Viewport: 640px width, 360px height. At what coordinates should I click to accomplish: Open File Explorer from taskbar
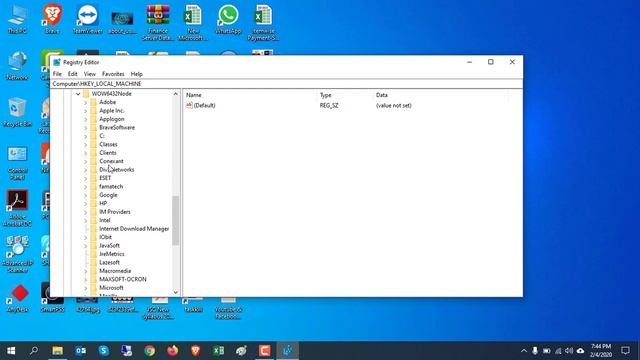coord(57,351)
